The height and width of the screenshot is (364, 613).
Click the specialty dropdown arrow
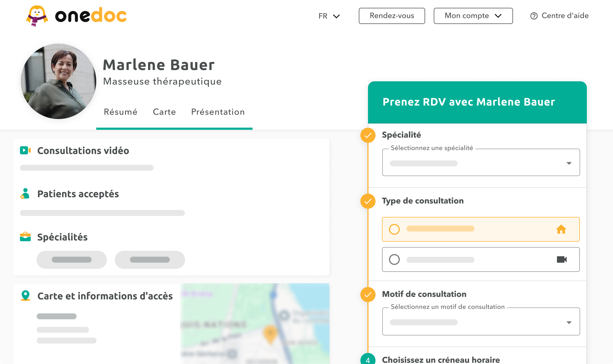pos(569,163)
